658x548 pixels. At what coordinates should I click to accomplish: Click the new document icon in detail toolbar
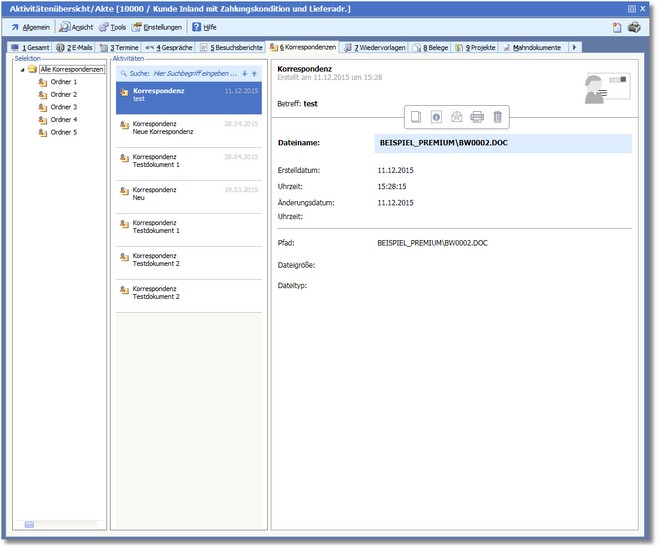coord(416,117)
